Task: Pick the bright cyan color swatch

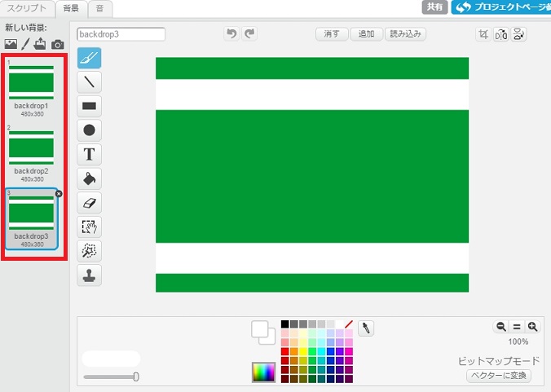Action: (x=321, y=351)
